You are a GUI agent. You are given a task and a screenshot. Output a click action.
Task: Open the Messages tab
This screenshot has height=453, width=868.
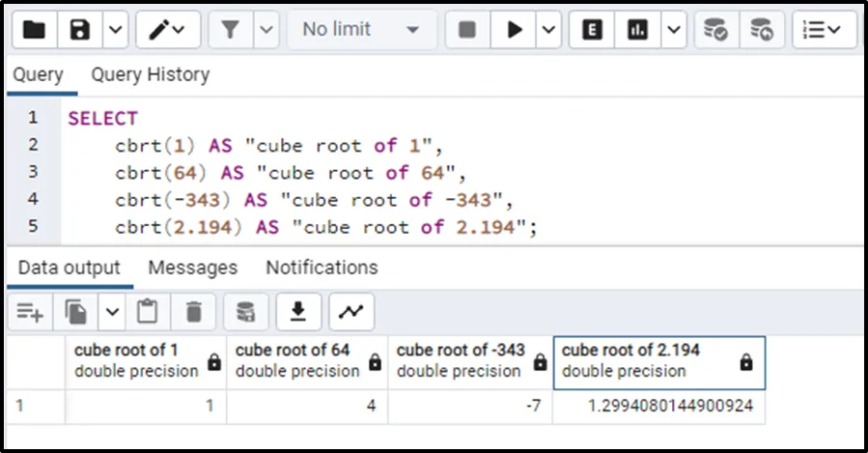(192, 268)
